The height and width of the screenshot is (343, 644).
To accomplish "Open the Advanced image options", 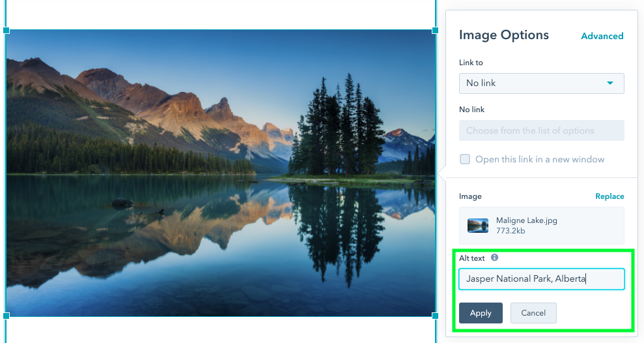I will click(602, 36).
